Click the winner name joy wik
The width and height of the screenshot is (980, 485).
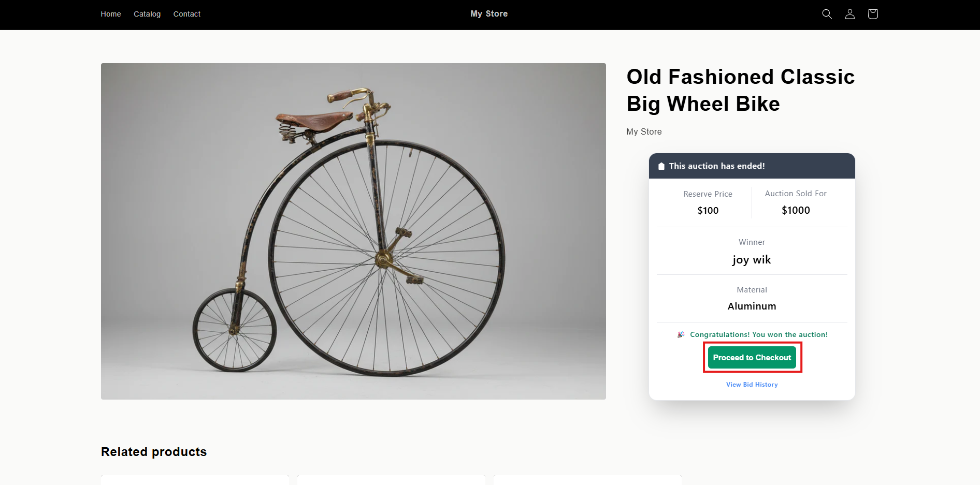point(752,260)
